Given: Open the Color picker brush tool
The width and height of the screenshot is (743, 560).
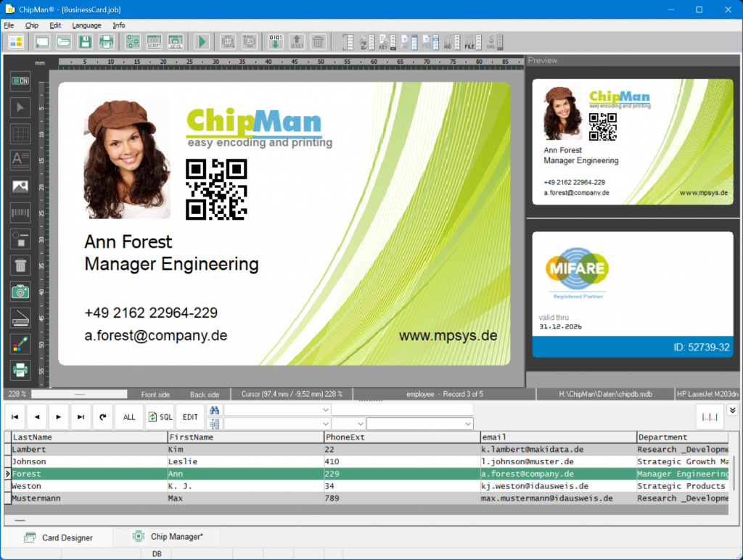Looking at the screenshot, I should 20,344.
